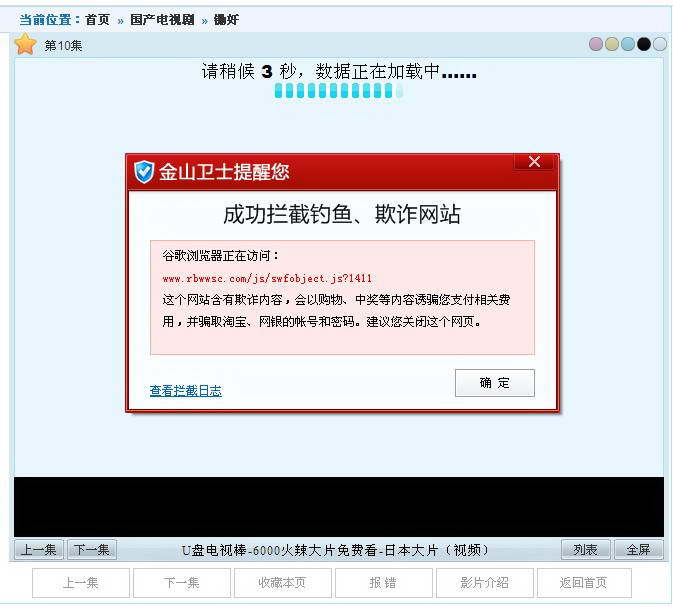The image size is (673, 607).
Task: Select the white color theme circle
Action: (x=659, y=44)
